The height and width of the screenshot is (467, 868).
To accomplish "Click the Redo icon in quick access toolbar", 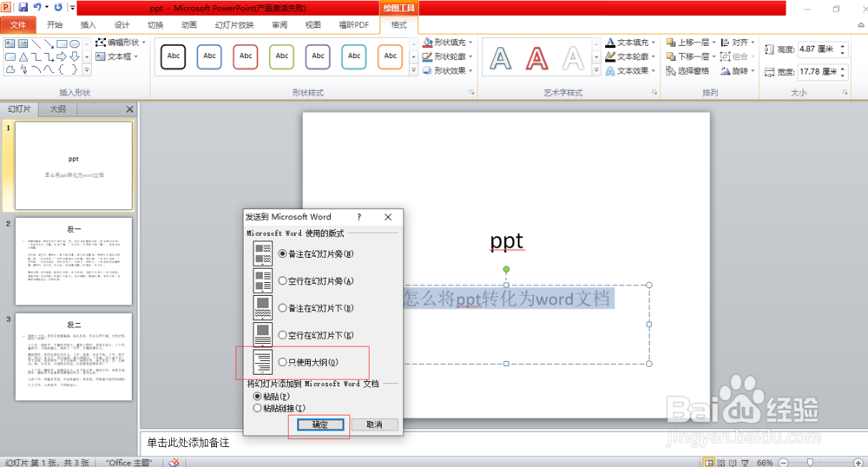I will pos(58,8).
